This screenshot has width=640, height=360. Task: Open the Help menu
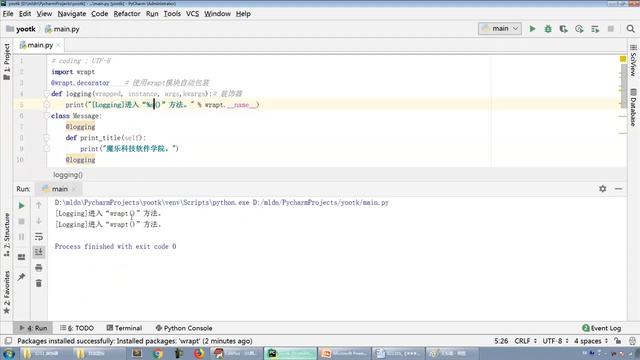click(243, 13)
